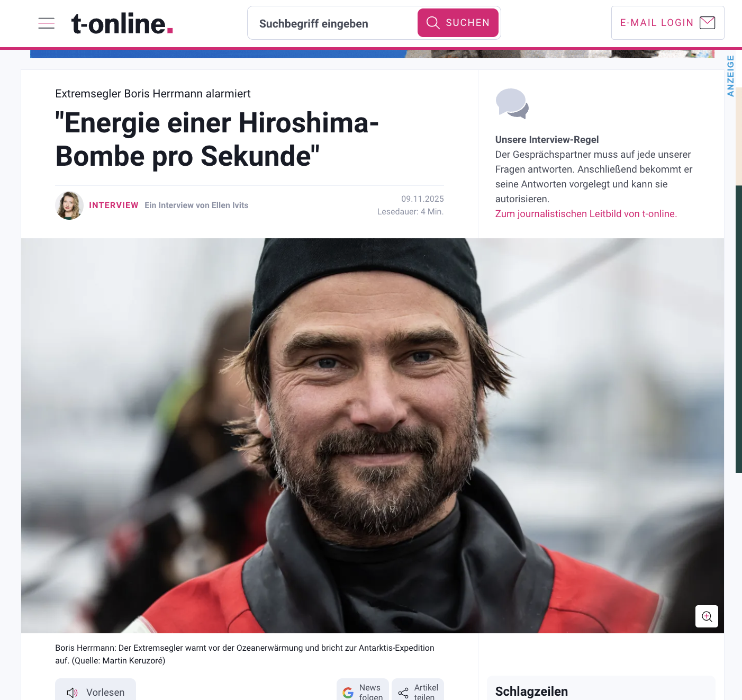Viewport: 742px width, 700px height.
Task: Click the INTERVIEW category label
Action: pos(114,205)
